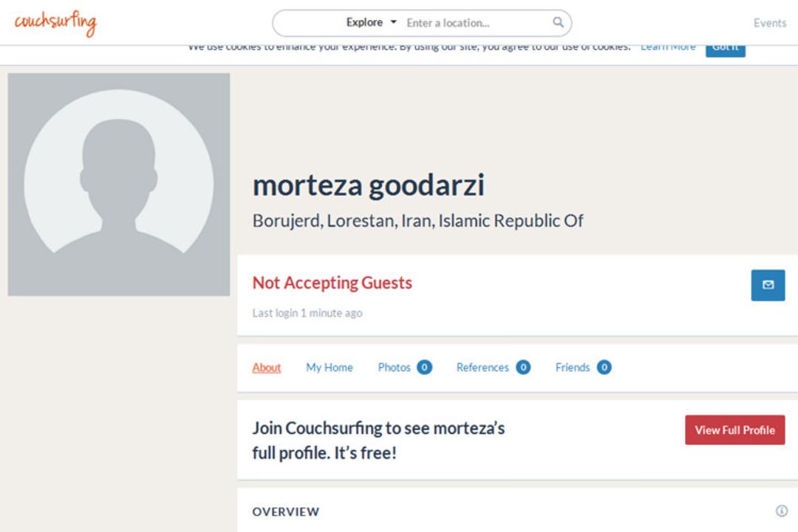The width and height of the screenshot is (798, 532).
Task: Click the Photos count badge
Action: click(424, 367)
